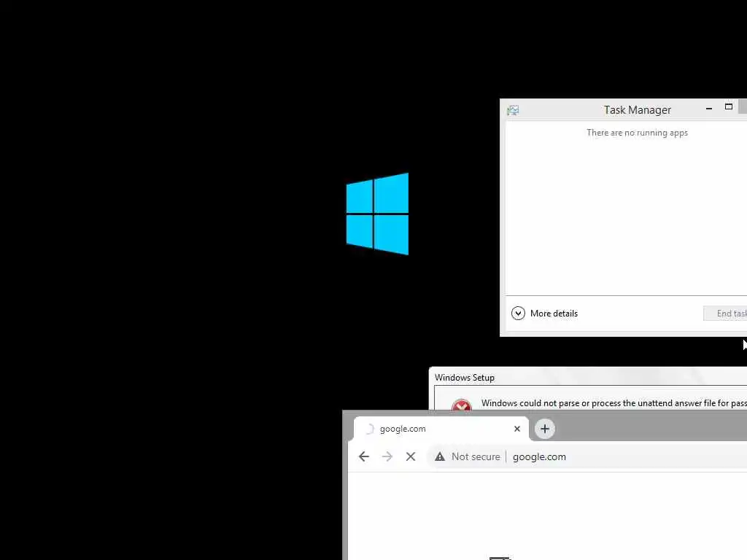Select the google.com browser tab

coord(441,429)
